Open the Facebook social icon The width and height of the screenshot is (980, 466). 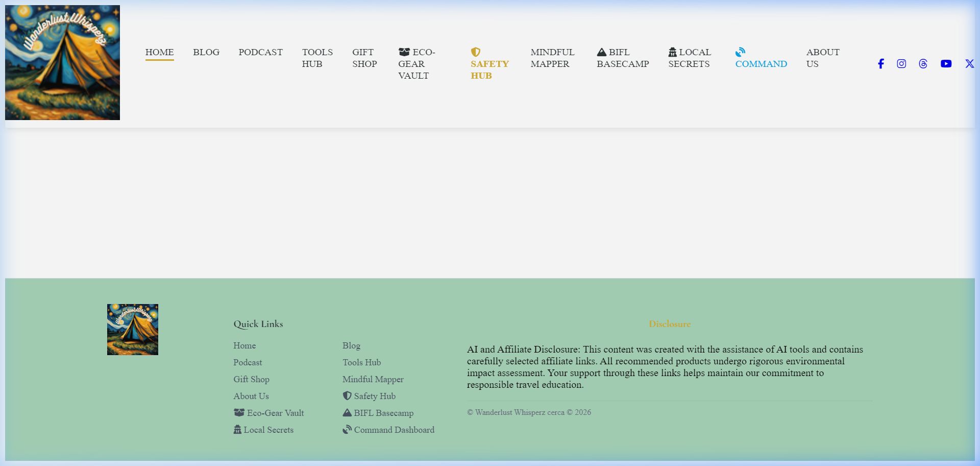pos(880,64)
